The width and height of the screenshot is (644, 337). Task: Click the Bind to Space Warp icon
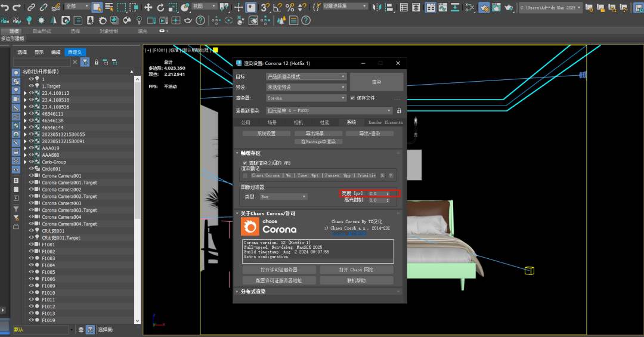point(56,7)
